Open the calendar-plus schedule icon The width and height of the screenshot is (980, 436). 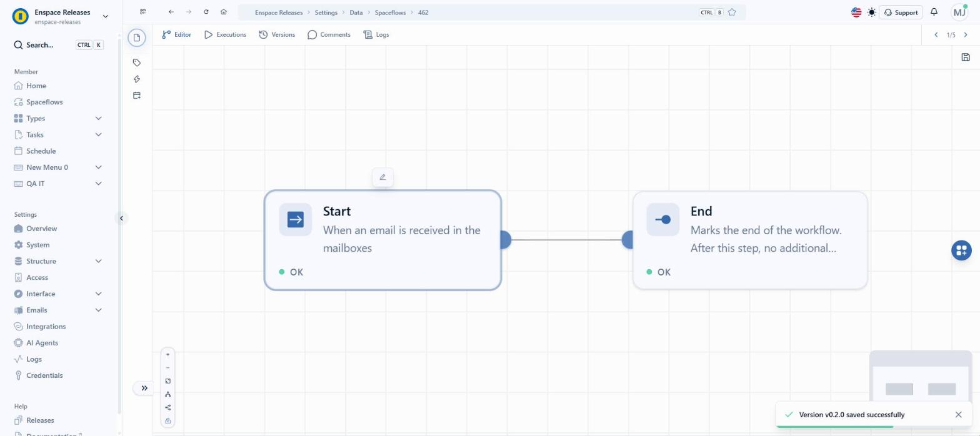137,95
